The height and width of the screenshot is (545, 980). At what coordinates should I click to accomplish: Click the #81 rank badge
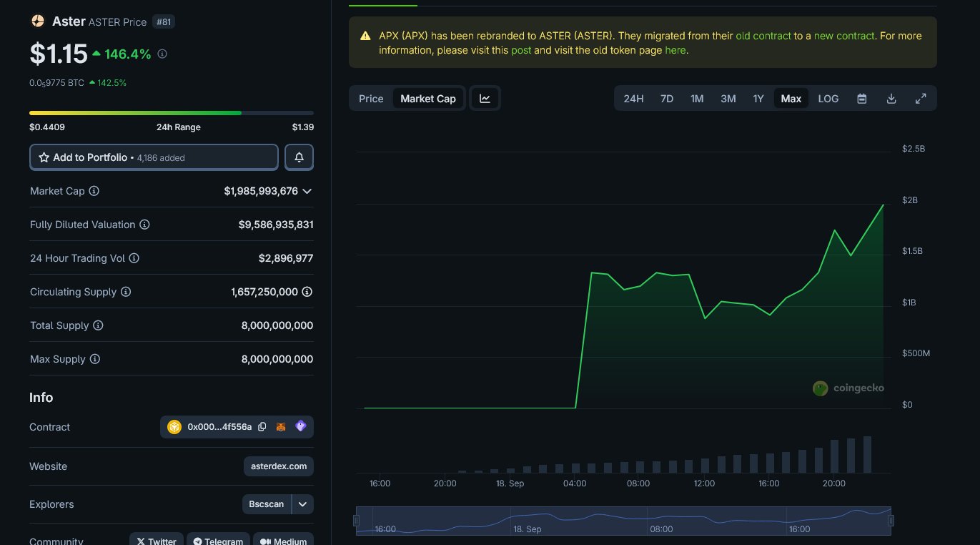[x=164, y=22]
